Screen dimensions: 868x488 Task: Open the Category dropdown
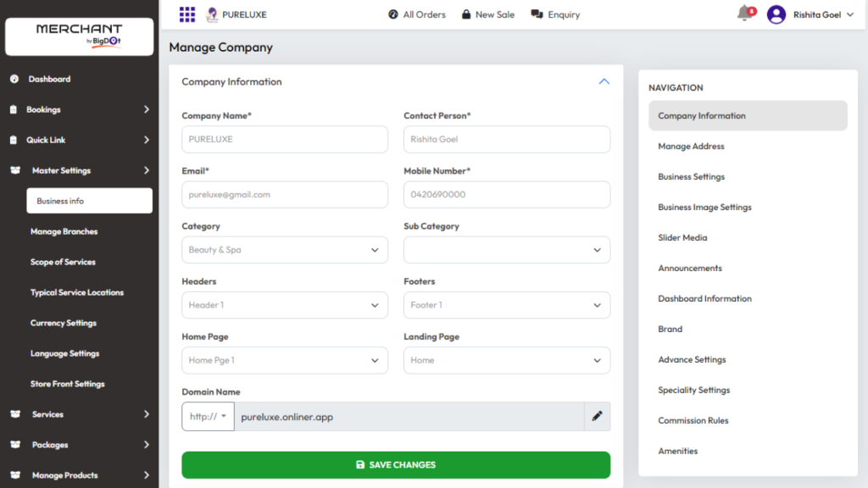click(284, 250)
